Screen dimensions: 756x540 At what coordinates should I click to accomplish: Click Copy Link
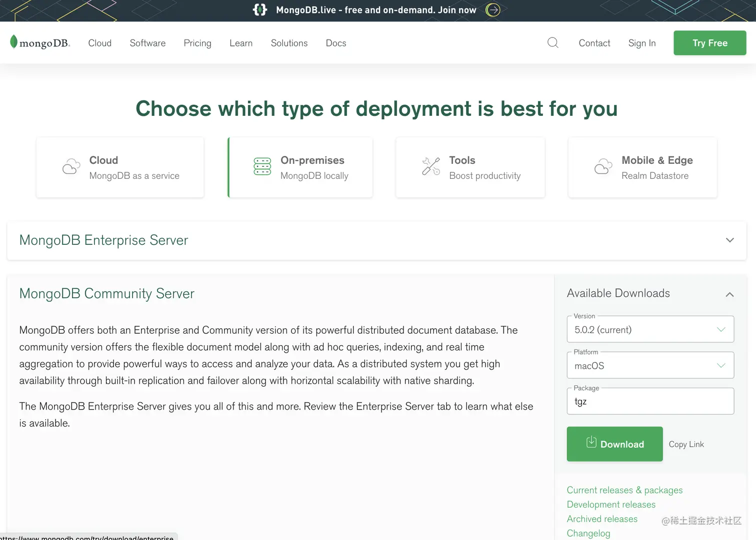(x=686, y=444)
